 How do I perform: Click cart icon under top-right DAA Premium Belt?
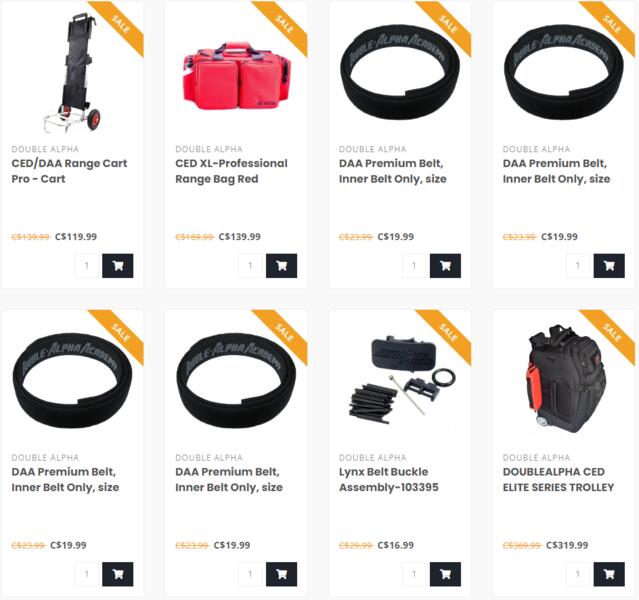[x=609, y=266]
